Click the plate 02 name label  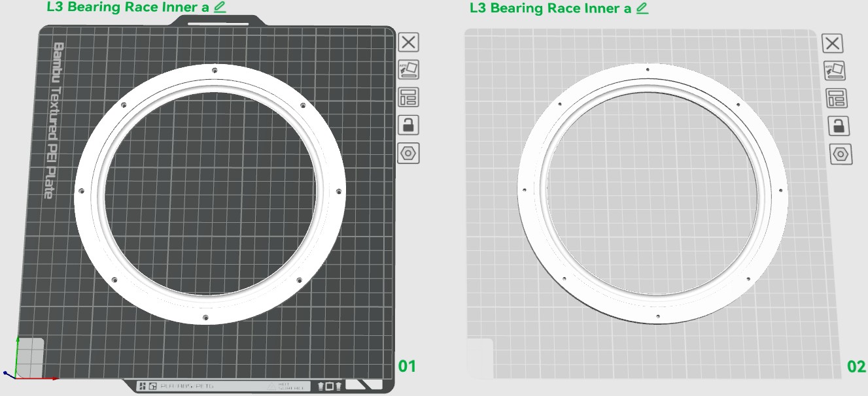(551, 8)
